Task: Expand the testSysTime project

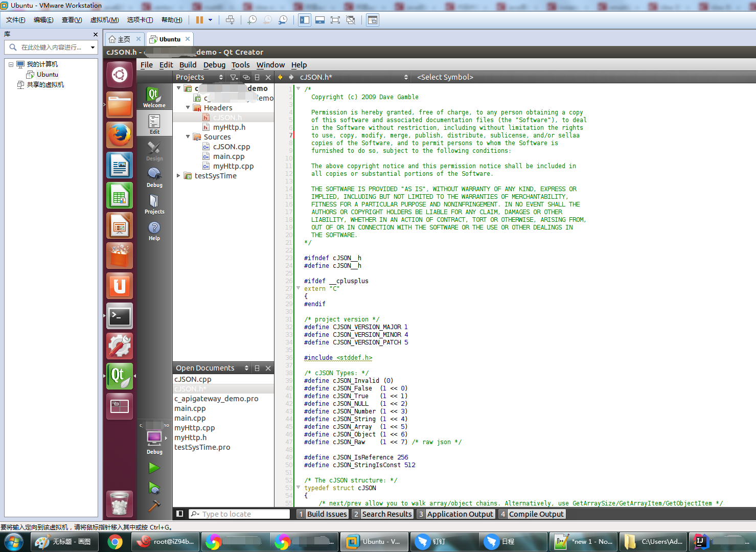Action: pos(178,175)
